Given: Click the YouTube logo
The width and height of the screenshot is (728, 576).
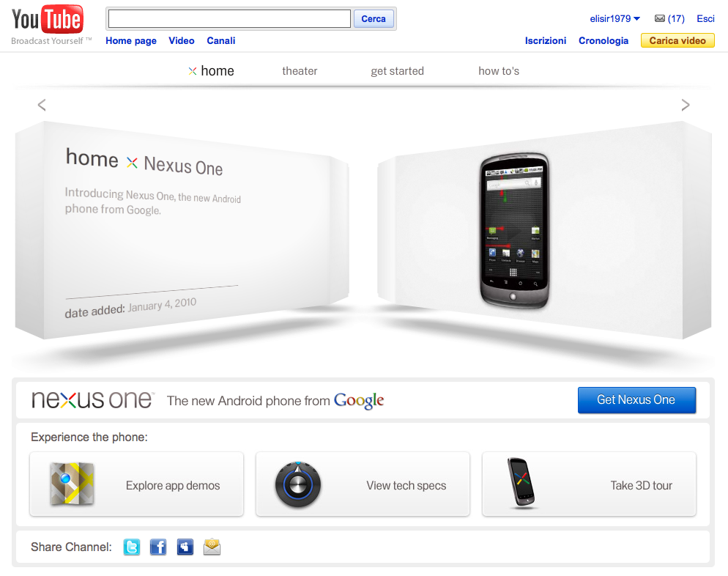Looking at the screenshot, I should pos(47,20).
